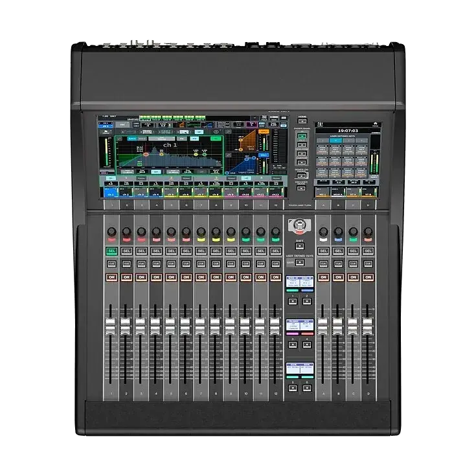Select strip D with its SEL key

(x=368, y=251)
